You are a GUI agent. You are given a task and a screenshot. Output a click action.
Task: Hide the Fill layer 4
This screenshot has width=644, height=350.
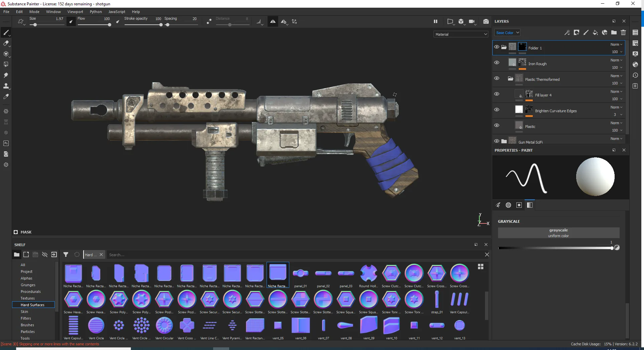coord(497,94)
